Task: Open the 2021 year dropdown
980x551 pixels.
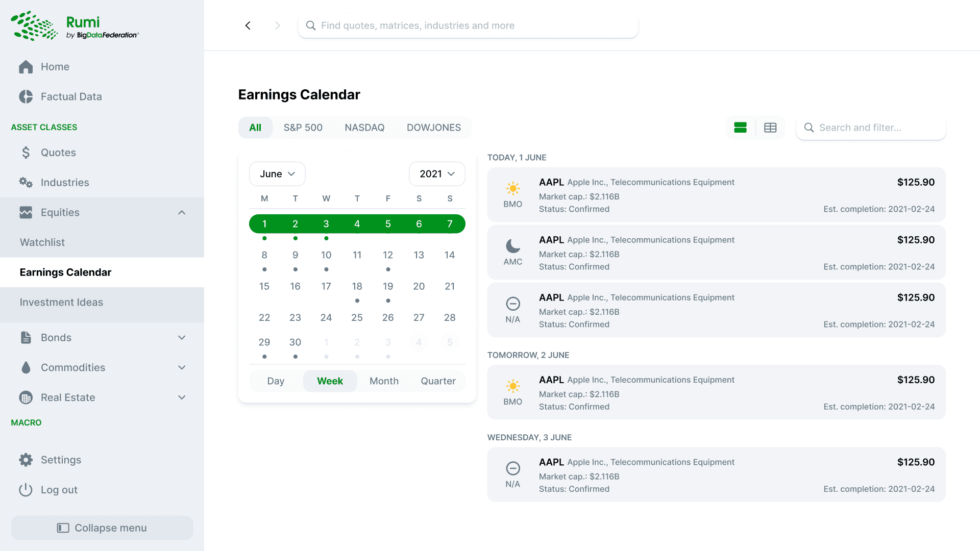Action: (437, 174)
